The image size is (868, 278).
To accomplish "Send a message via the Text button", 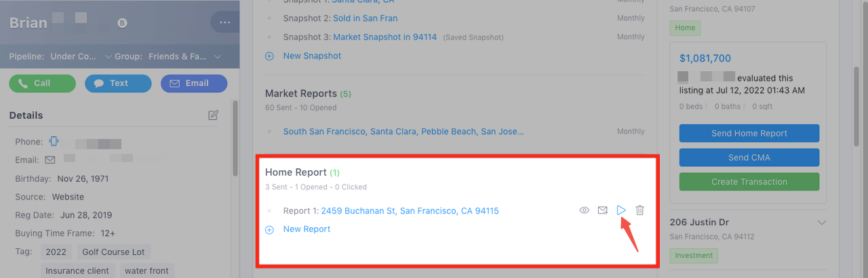I will [x=118, y=83].
